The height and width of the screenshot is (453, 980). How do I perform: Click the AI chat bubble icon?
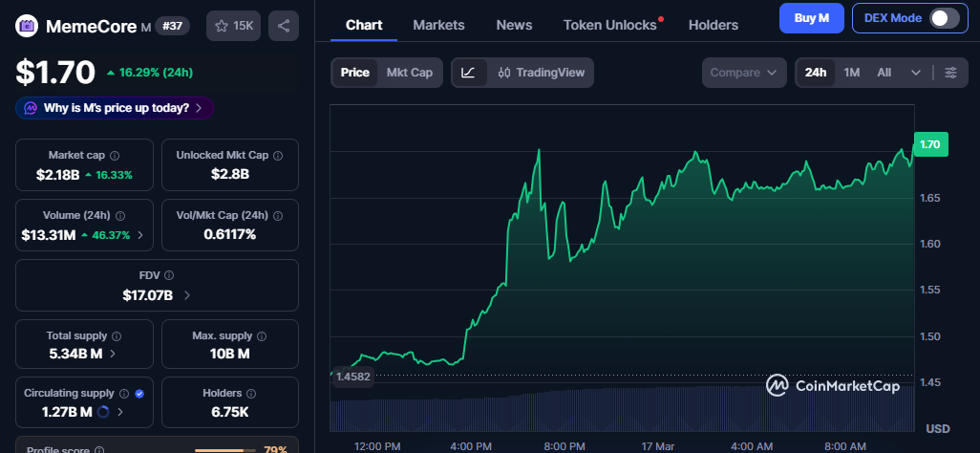click(31, 108)
